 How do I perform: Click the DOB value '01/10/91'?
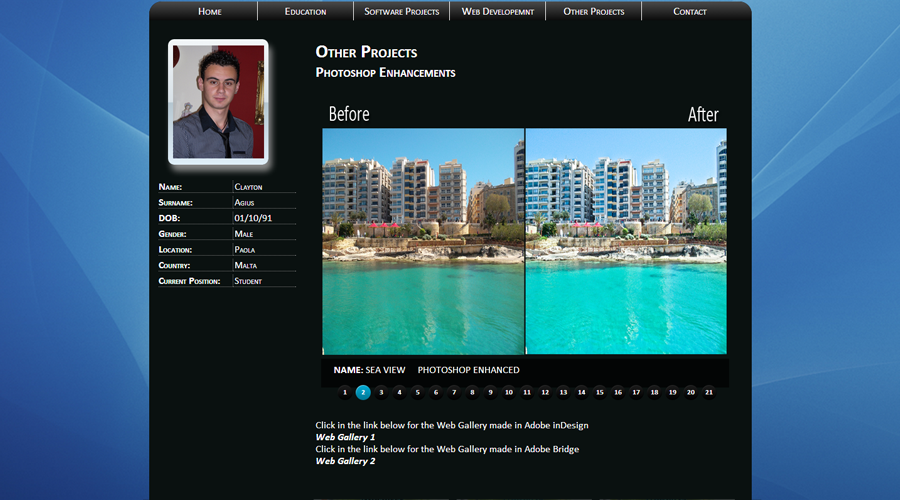coord(253,218)
